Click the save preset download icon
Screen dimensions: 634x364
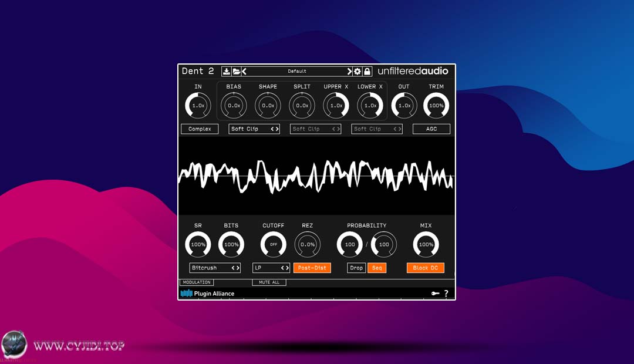(x=227, y=72)
